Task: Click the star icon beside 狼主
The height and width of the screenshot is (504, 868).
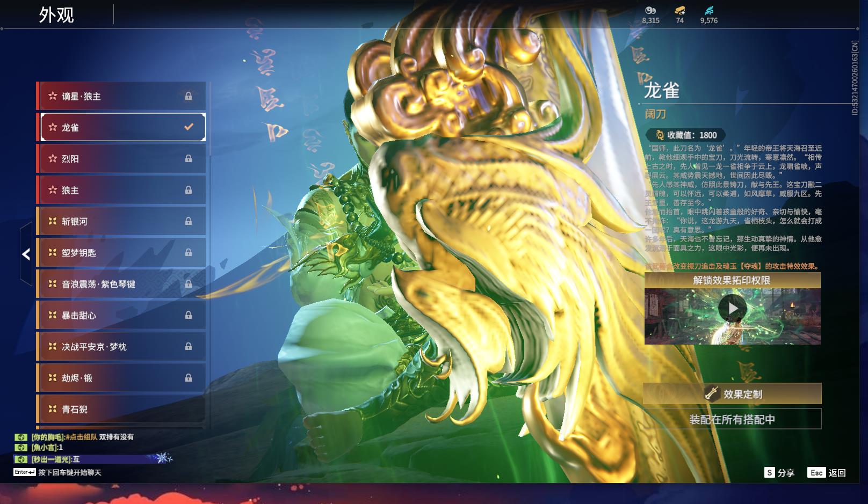Action: click(x=53, y=190)
